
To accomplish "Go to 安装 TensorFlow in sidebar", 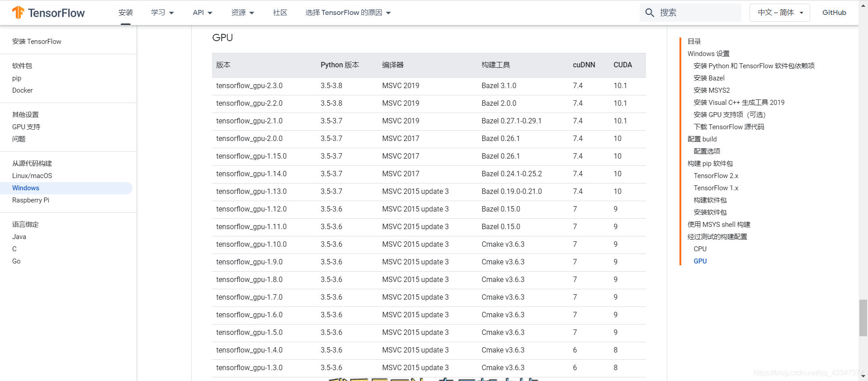I will point(37,42).
